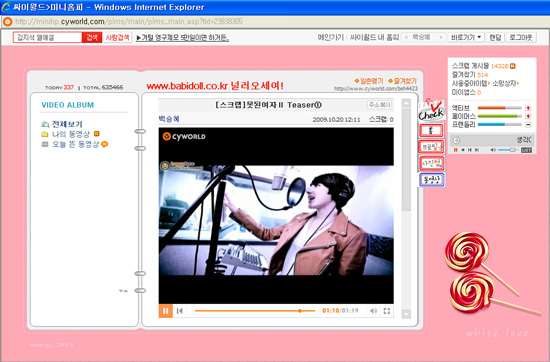The height and width of the screenshot is (362, 550).
Task: Click the disc icon in the music player
Action: point(456,140)
